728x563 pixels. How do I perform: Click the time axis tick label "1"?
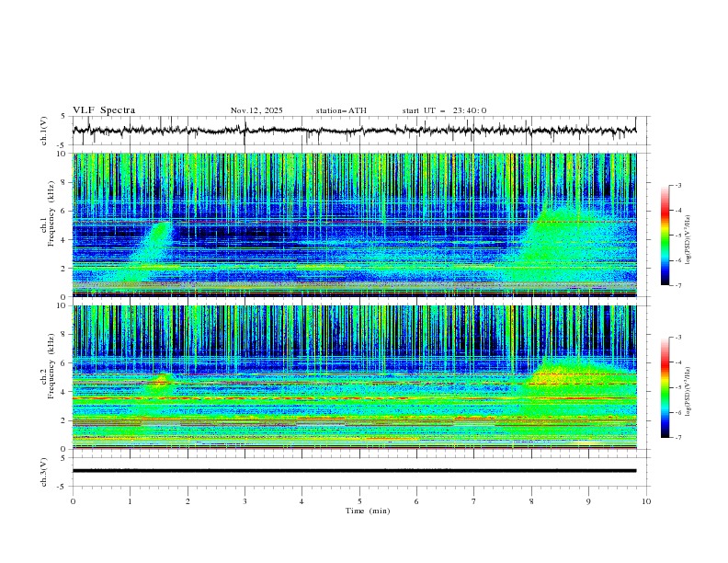click(130, 501)
